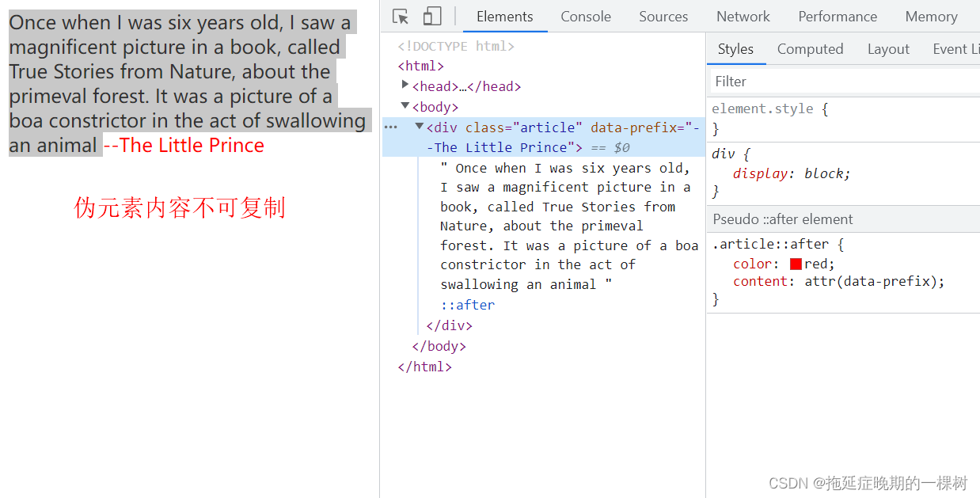Select the ::after pseudo-element in the DOM tree
Image resolution: width=980 pixels, height=498 pixels.
click(x=467, y=304)
